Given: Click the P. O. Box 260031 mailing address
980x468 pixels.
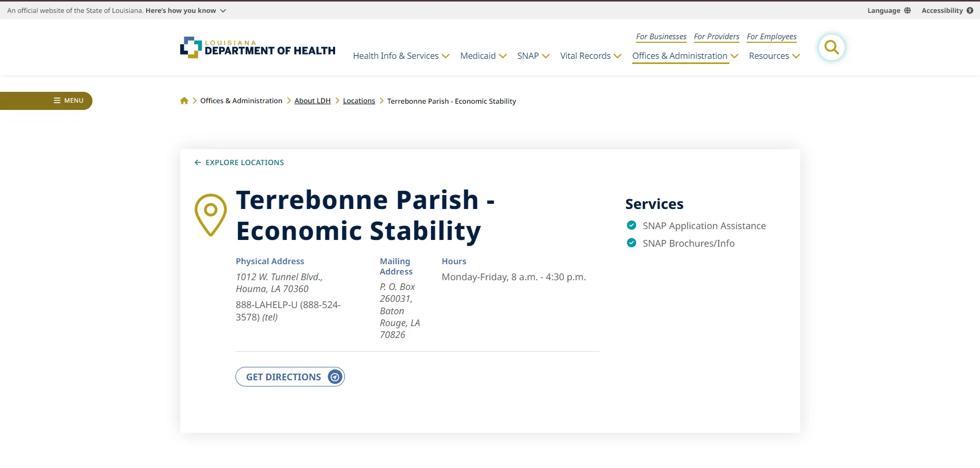Looking at the screenshot, I should pyautogui.click(x=400, y=311).
